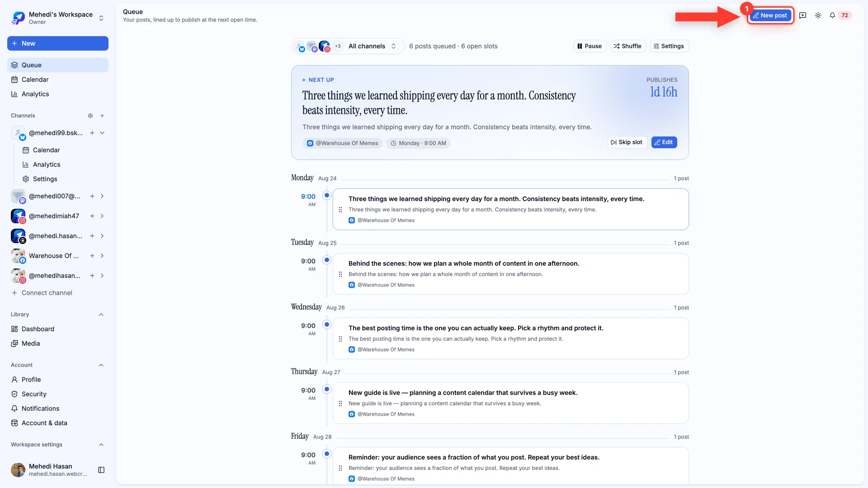
Task: Open Security account settings
Action: pyautogui.click(x=58, y=394)
